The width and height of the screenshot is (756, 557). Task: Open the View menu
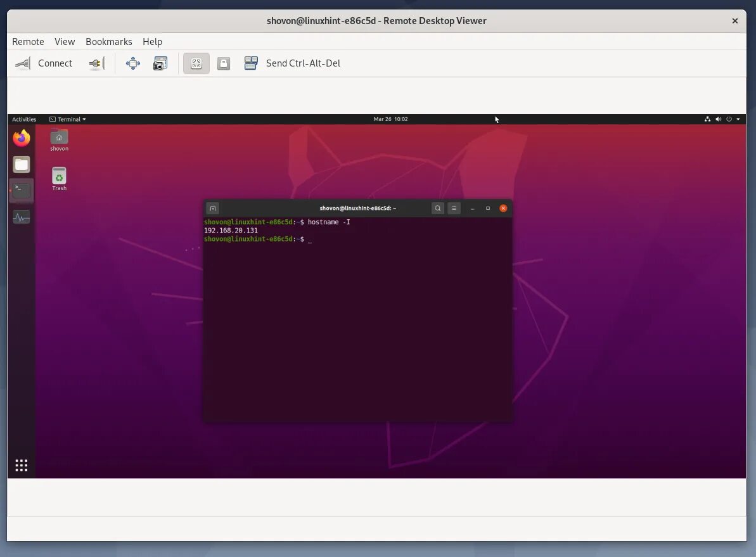tap(65, 41)
